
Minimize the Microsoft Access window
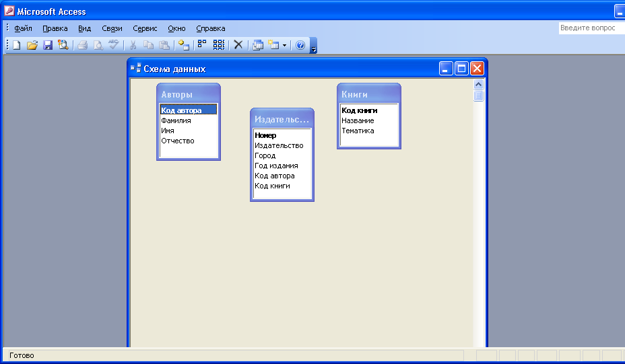[x=620, y=12]
